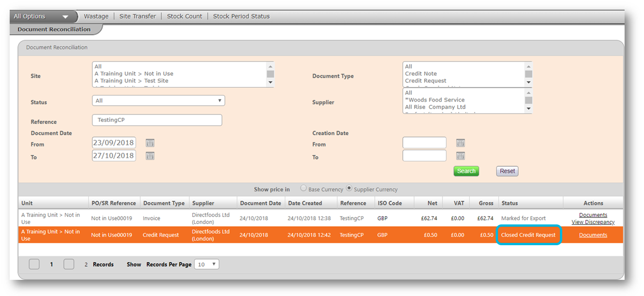
Task: Click the green Search button
Action: pos(466,171)
